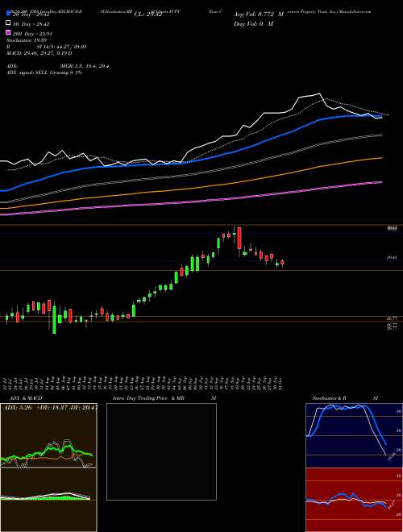This screenshot has width=403, height=532.
Task: Click the ADX: 5.26 +DY -DY readout
Action: [x=50, y=408]
